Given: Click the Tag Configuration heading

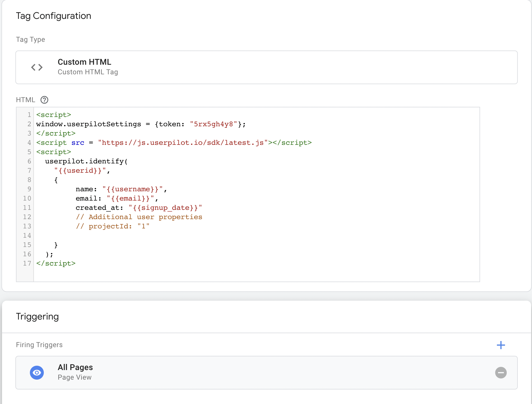Looking at the screenshot, I should click(54, 16).
